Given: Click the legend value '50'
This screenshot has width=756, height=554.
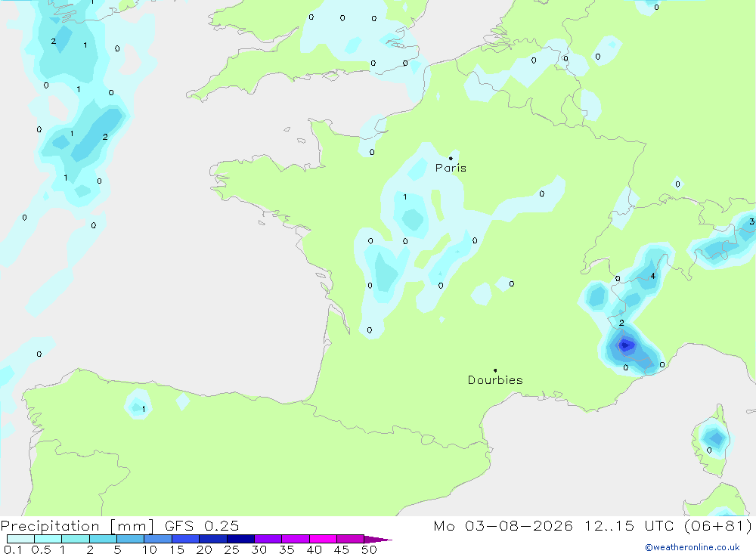Looking at the screenshot, I should click(x=370, y=549).
